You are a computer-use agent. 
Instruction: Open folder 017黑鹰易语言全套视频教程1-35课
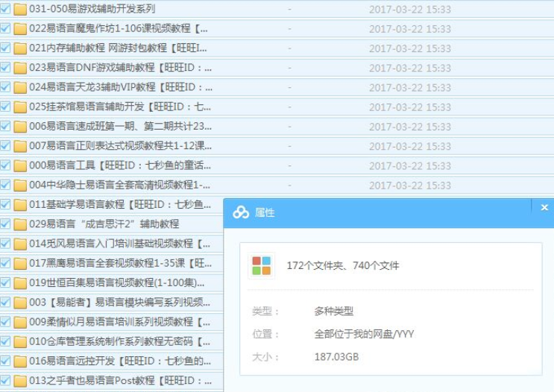coord(120,263)
